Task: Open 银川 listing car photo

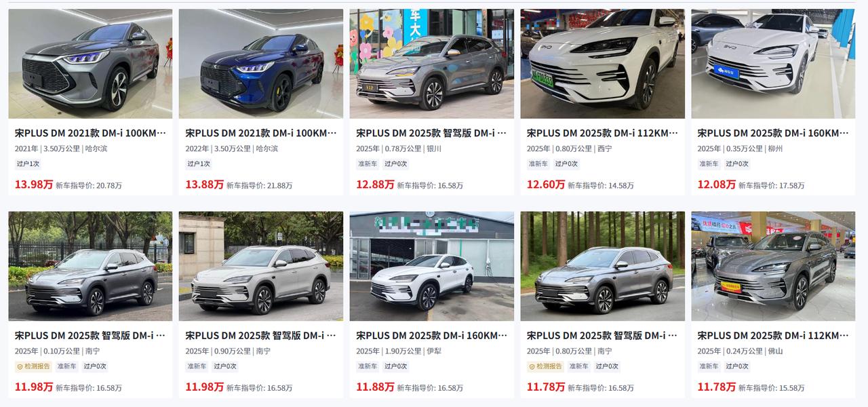Action: pos(432,64)
